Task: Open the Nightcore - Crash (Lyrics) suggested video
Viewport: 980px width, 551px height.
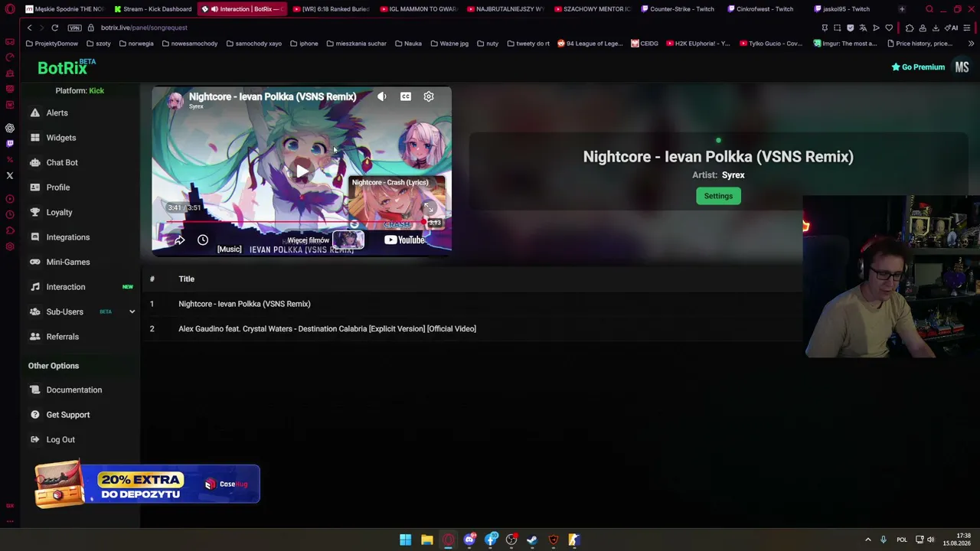Action: [x=396, y=202]
